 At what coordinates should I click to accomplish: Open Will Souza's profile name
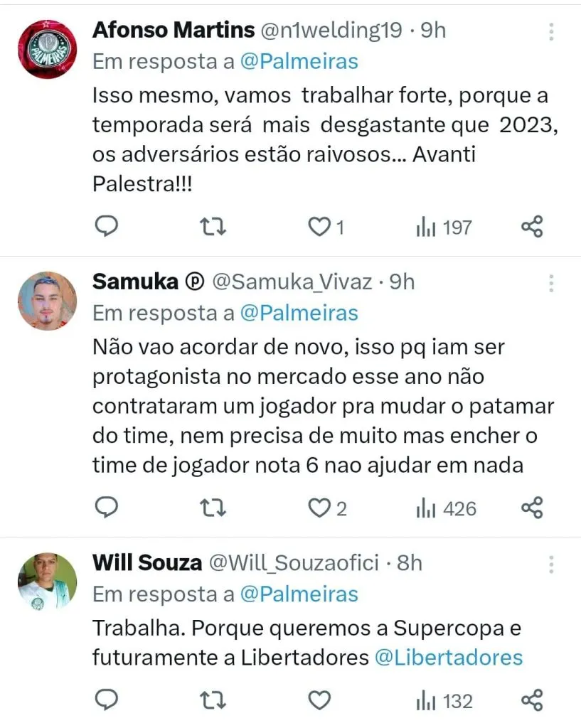pos(147,564)
